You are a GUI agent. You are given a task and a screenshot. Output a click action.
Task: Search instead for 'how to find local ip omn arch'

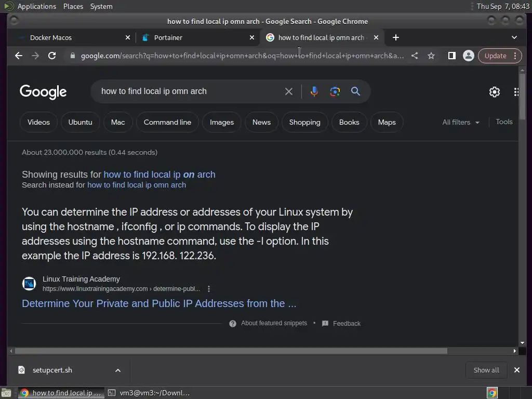click(x=137, y=185)
